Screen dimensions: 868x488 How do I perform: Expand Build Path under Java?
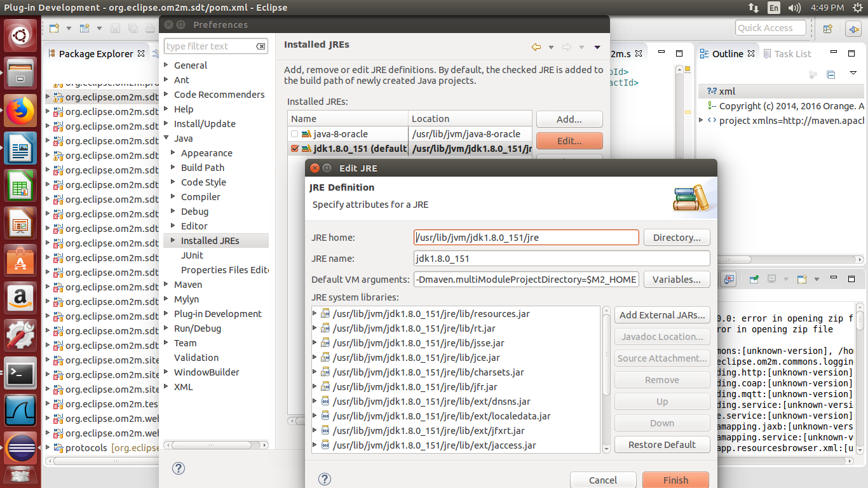[174, 167]
